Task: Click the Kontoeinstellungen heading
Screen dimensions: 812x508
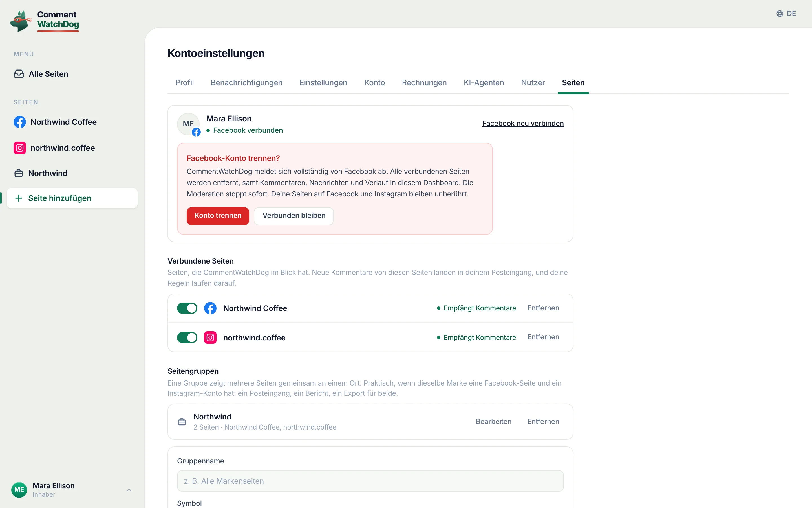Action: 216,53
